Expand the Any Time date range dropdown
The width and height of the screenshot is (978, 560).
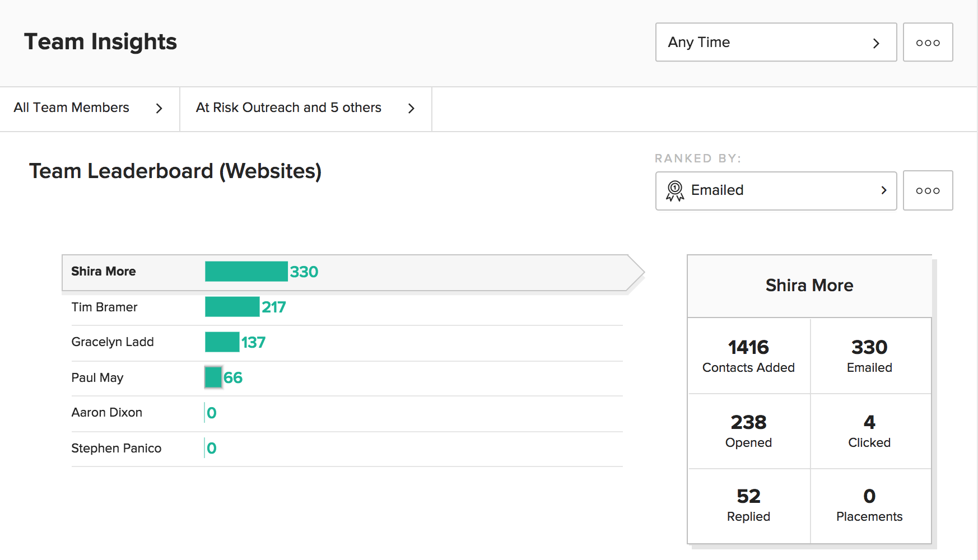point(775,43)
